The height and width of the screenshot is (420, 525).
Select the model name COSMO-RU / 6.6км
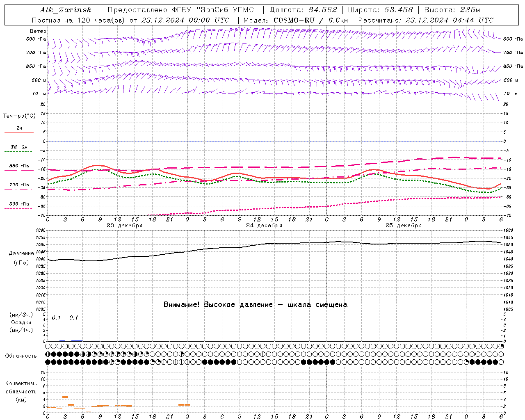pyautogui.click(x=311, y=20)
